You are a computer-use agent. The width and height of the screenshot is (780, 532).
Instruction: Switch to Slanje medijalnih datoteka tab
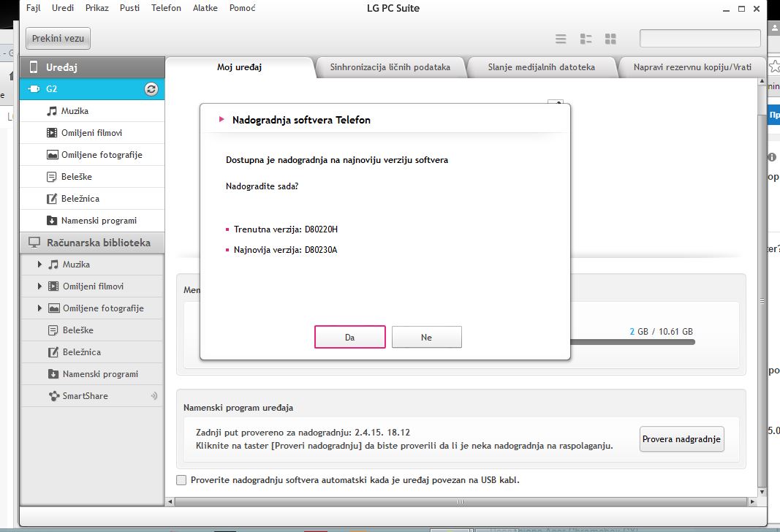(541, 67)
